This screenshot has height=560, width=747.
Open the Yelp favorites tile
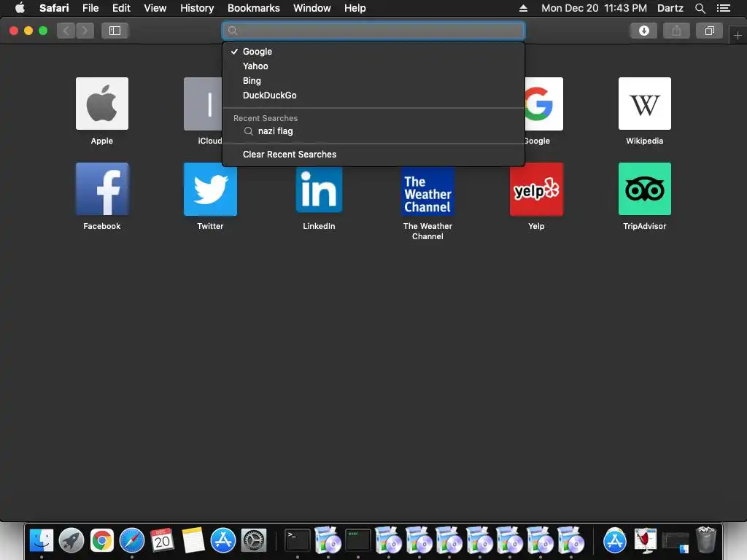(536, 189)
